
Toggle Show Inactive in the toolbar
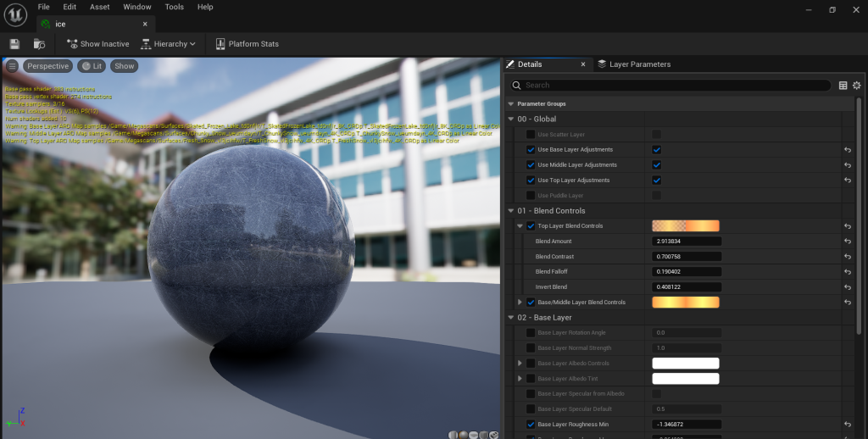point(98,44)
